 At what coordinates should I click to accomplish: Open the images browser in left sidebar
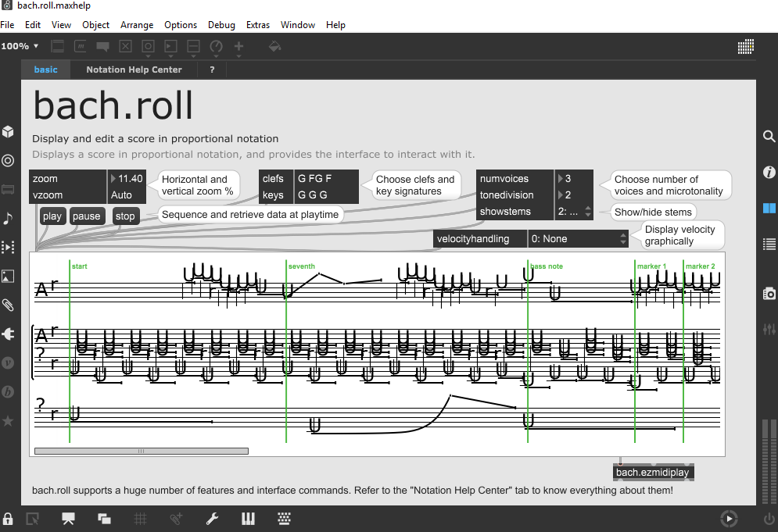point(8,277)
